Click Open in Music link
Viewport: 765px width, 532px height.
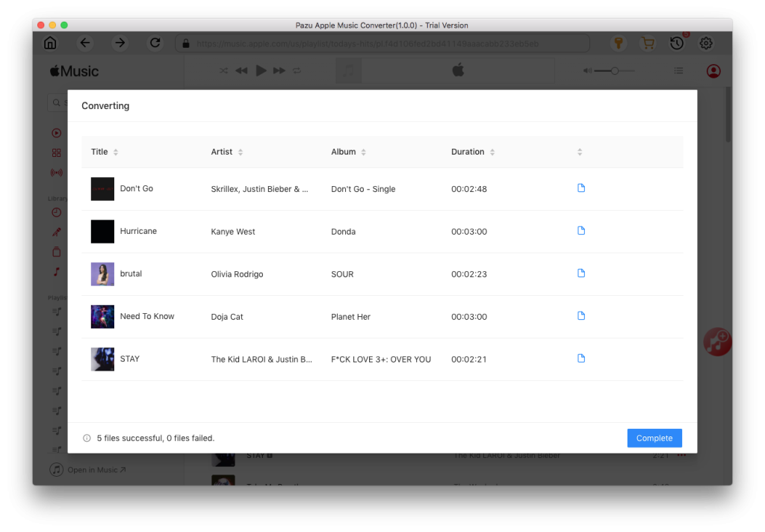coord(96,469)
